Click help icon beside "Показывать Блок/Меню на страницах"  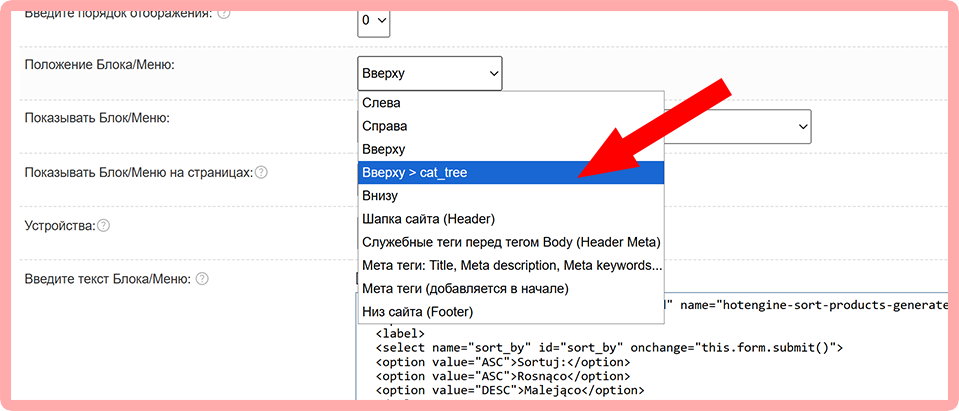[x=261, y=172]
